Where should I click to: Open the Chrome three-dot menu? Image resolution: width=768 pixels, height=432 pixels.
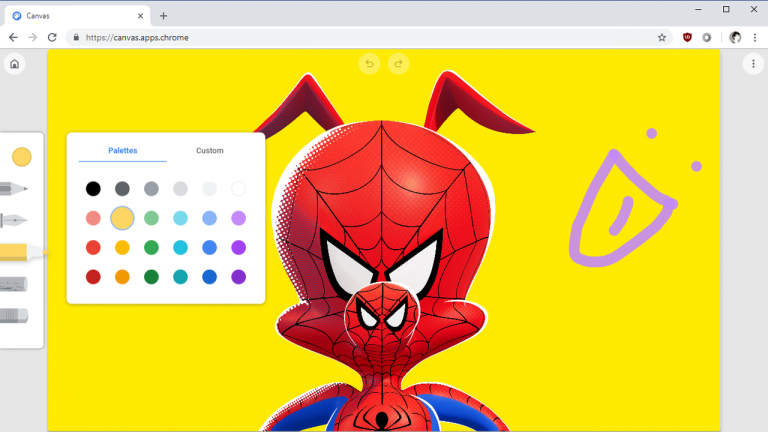click(755, 37)
